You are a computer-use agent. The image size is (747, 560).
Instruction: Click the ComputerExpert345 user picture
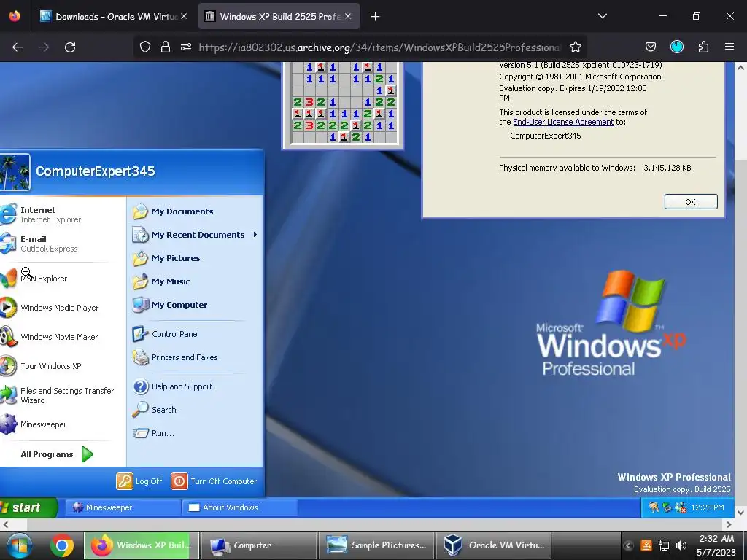click(15, 172)
